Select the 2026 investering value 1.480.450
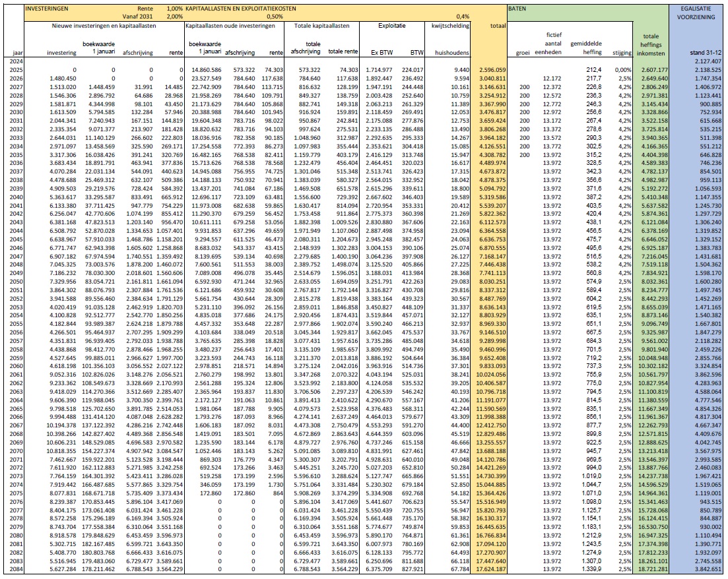Viewport: 728px width, 579px height. 63,78
